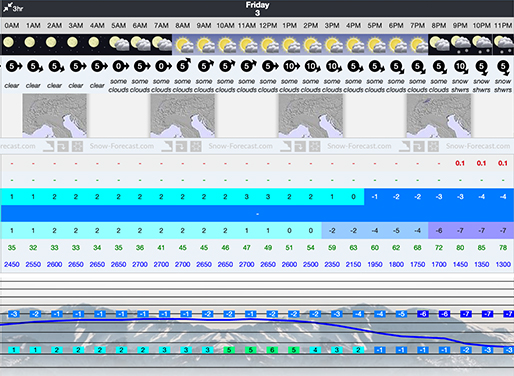Screen dimensions: 514x376
Task: Select the cloudy moon icon at 7AM
Action: pyautogui.click(x=162, y=44)
